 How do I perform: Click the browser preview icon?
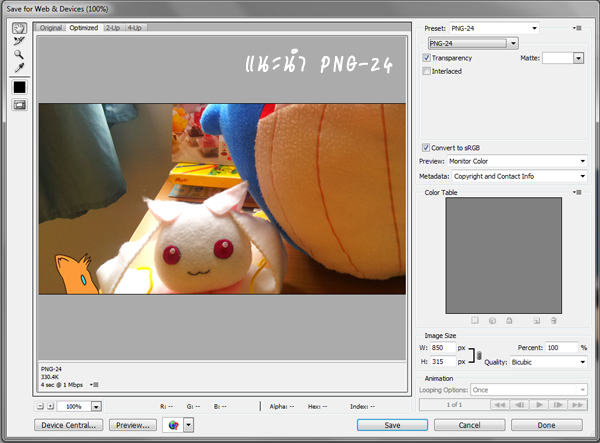pyautogui.click(x=173, y=425)
